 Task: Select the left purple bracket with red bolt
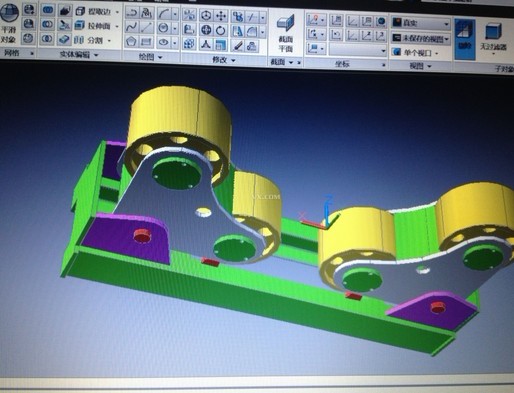tap(127, 238)
